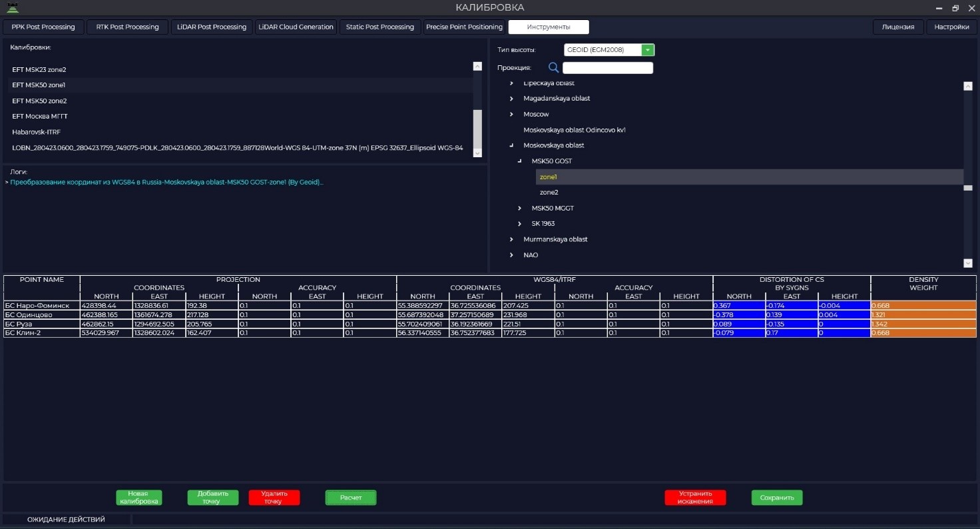Click the Добавить точку button
This screenshot has width=980, height=529.
(213, 498)
